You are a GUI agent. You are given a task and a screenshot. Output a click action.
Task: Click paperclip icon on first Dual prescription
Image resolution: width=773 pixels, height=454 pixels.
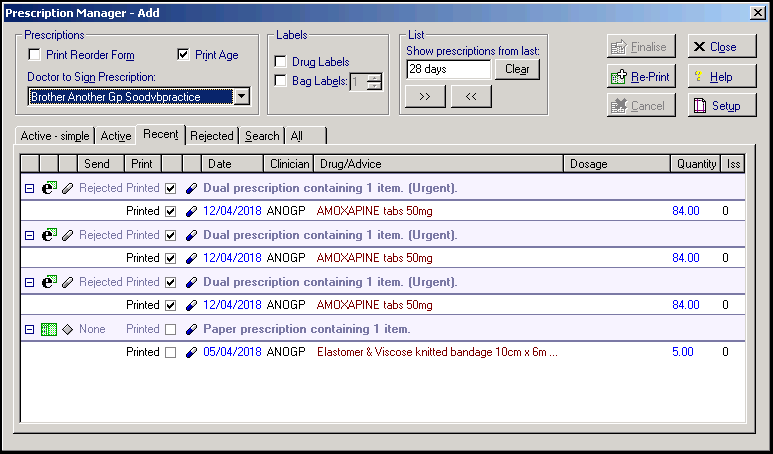tap(67, 188)
